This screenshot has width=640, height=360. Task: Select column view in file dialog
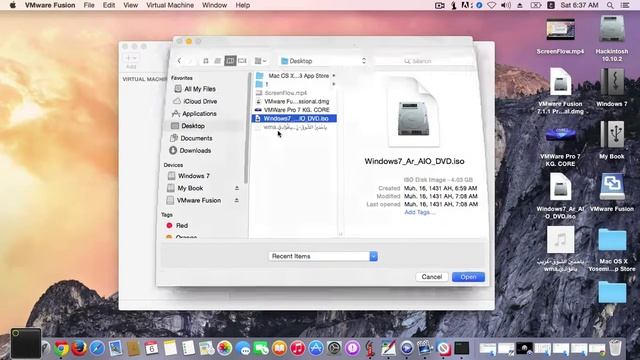pyautogui.click(x=230, y=61)
